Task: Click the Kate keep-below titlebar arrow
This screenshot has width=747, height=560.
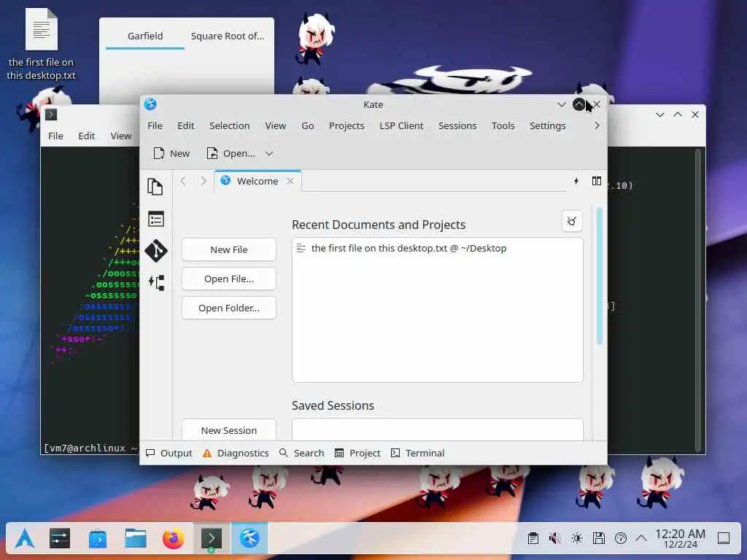Action: pyautogui.click(x=561, y=104)
